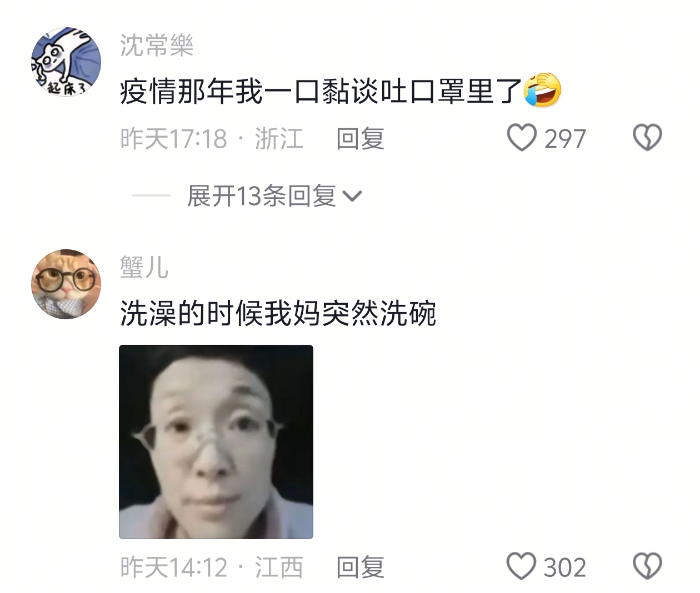Image resolution: width=700 pixels, height=593 pixels.
Task: Open username 蟹儿
Action: (144, 267)
